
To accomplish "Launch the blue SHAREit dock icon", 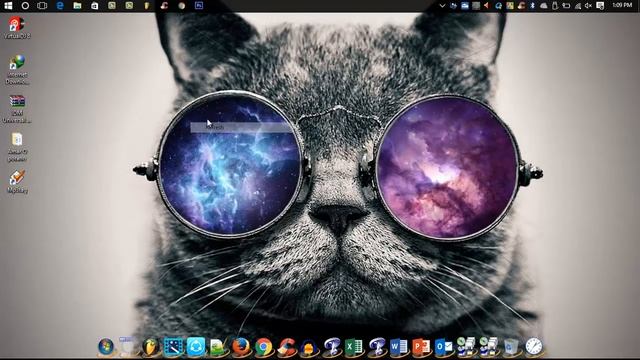I will point(196,347).
